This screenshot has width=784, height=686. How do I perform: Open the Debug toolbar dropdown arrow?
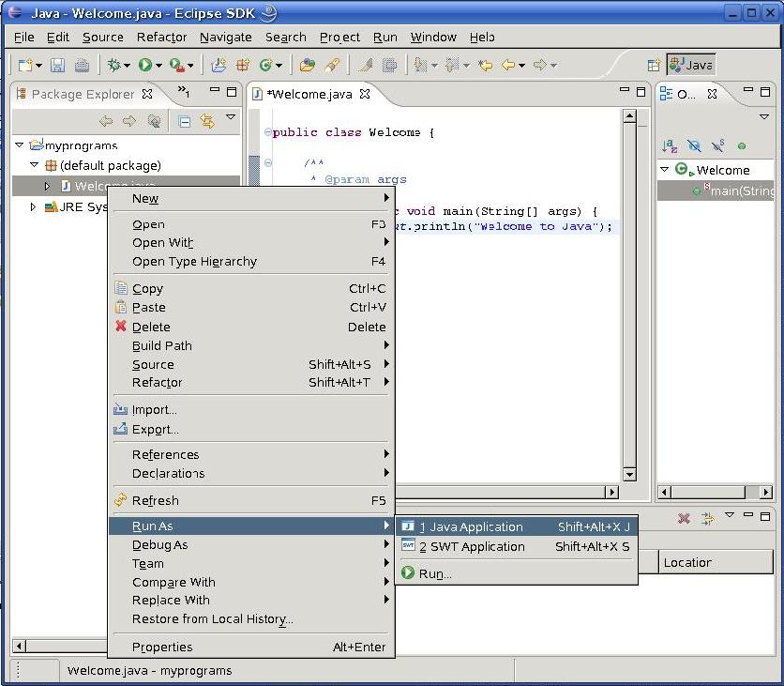(127, 66)
